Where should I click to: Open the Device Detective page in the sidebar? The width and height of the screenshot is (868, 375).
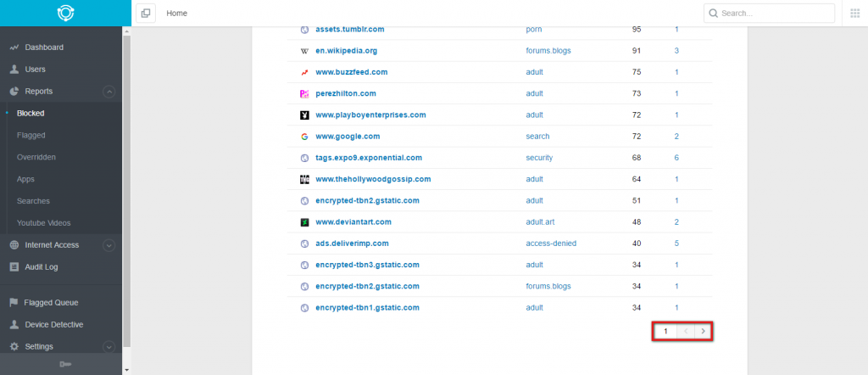pos(53,325)
